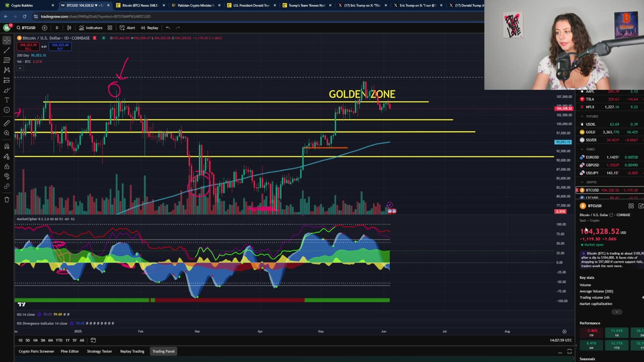The width and height of the screenshot is (644, 362).
Task: Open the Replay Trading tab
Action: [132, 351]
